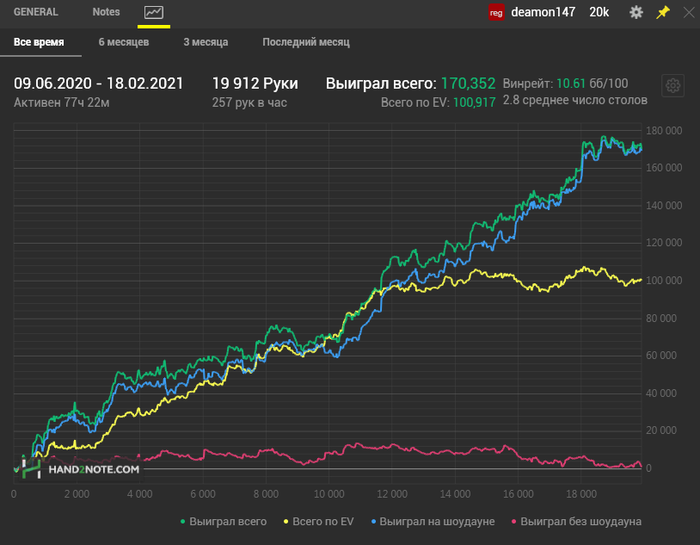Select the 3 месяца period tab
This screenshot has height=545, width=700.
pyautogui.click(x=206, y=42)
